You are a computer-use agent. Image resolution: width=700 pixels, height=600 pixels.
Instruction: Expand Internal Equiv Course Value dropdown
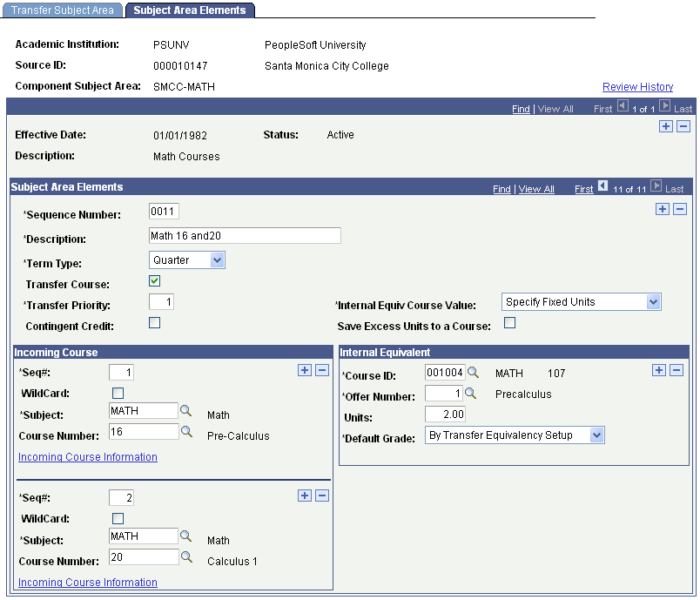coord(582,302)
